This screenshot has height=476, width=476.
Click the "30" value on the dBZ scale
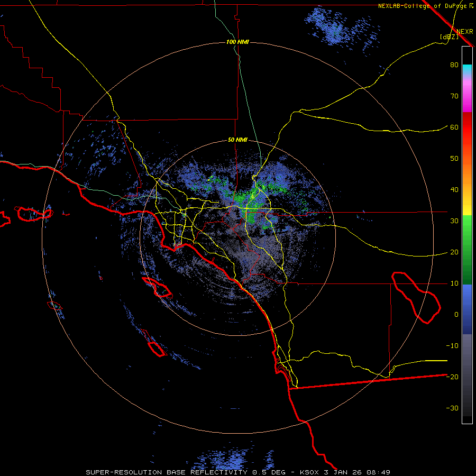pos(454,221)
